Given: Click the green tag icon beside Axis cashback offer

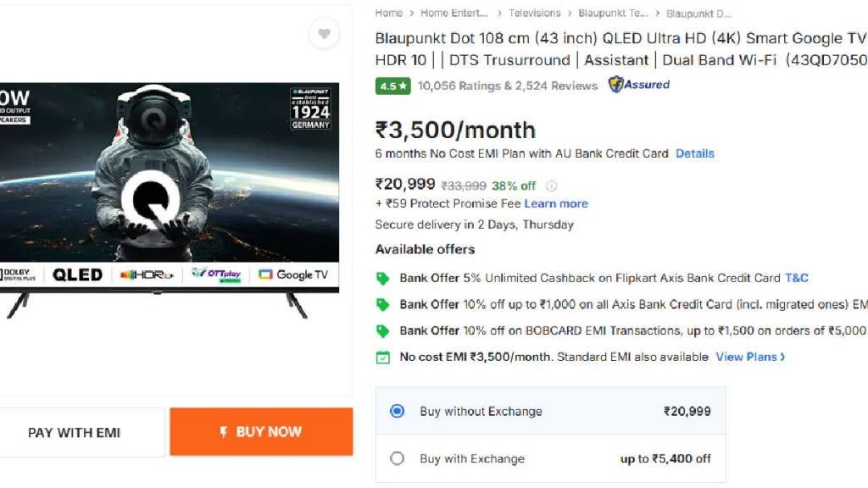Looking at the screenshot, I should click(x=383, y=278).
